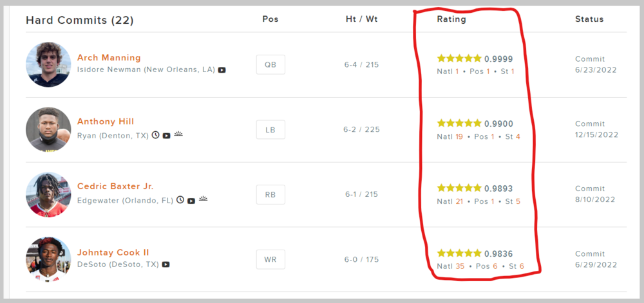Click the LB position badge
The image size is (644, 303).
270,129
